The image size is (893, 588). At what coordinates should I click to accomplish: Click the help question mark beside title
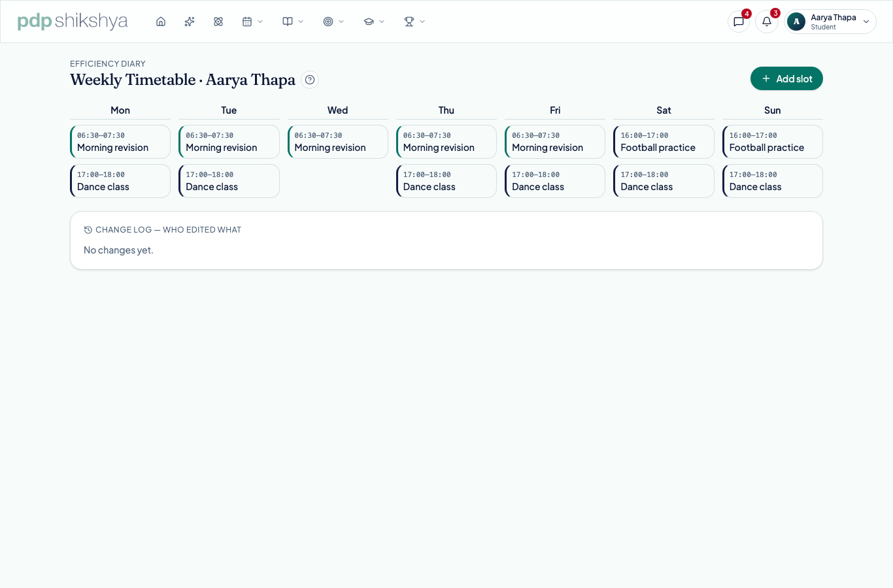point(310,80)
